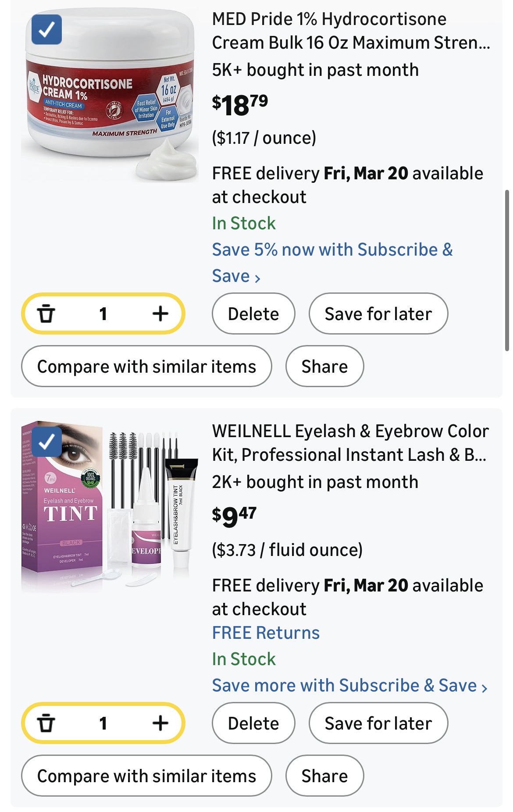513x812 pixels.
Task: Compare WEILNELL tint kit with similar items
Action: 146,776
